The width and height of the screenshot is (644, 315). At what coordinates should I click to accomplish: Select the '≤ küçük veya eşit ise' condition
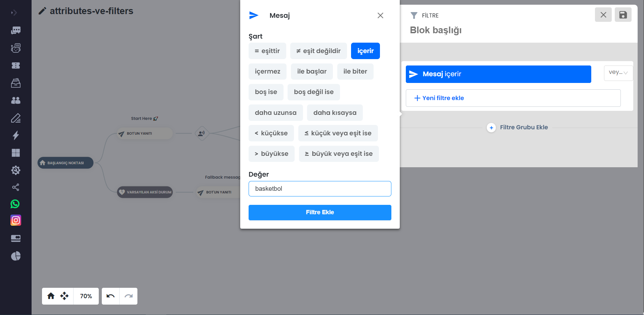pyautogui.click(x=338, y=133)
